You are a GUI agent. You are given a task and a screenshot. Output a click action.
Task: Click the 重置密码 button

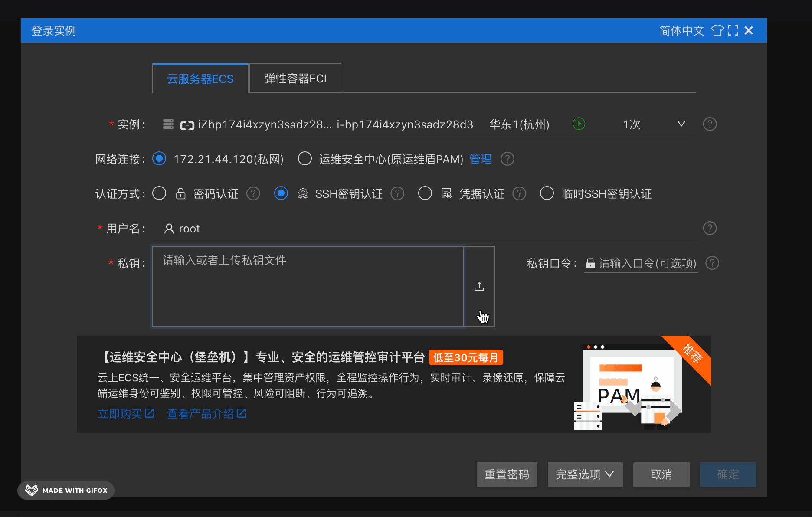507,474
